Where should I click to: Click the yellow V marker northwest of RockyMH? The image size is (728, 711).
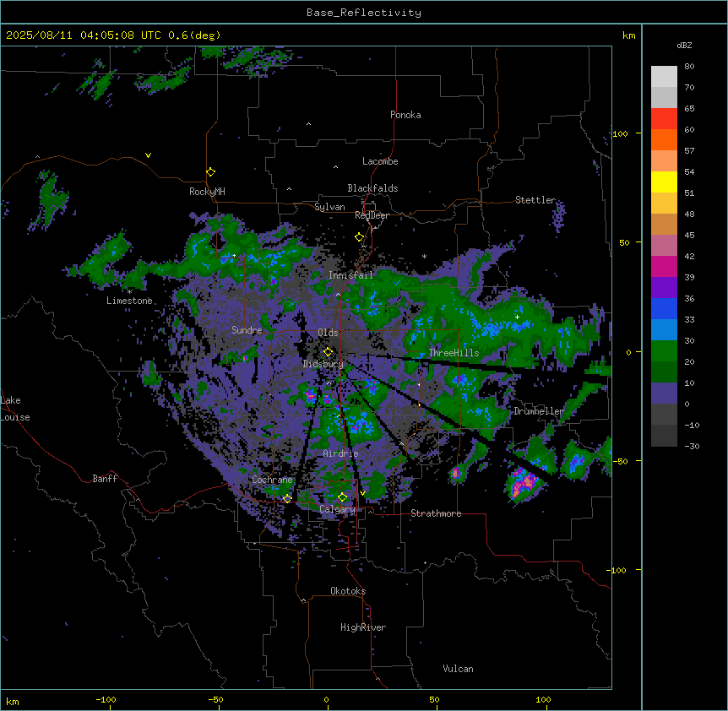click(x=148, y=155)
